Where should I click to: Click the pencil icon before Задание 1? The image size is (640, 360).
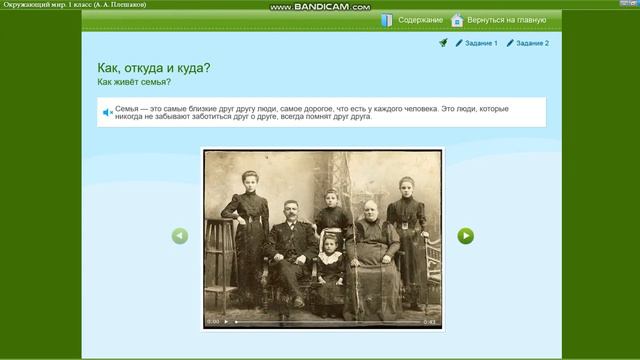pyautogui.click(x=459, y=43)
